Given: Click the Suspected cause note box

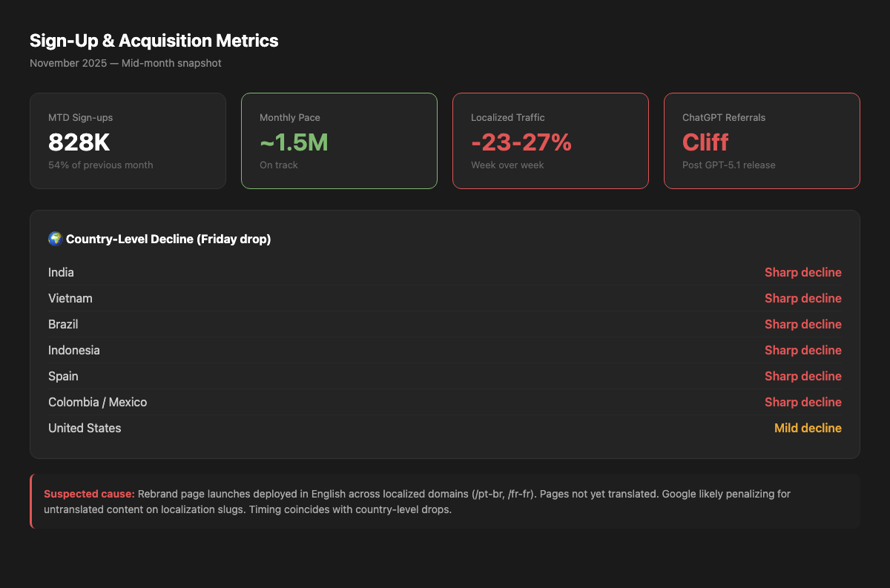Looking at the screenshot, I should (x=445, y=501).
